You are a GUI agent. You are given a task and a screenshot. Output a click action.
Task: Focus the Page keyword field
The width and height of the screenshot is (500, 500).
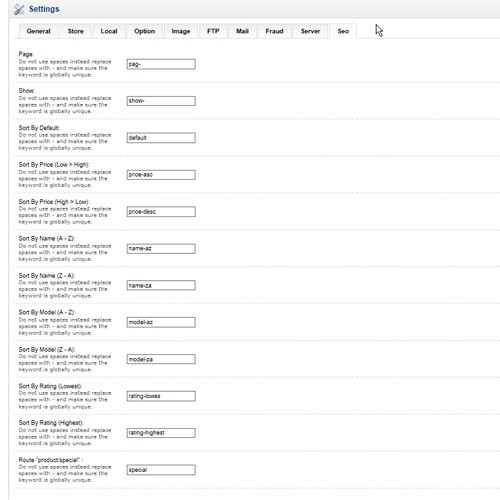[161, 64]
